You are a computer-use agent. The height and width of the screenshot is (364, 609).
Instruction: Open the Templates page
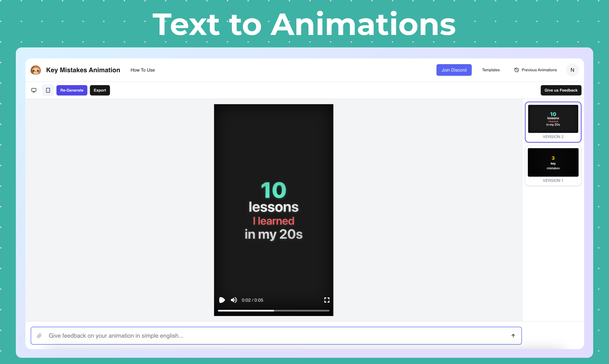(x=491, y=70)
